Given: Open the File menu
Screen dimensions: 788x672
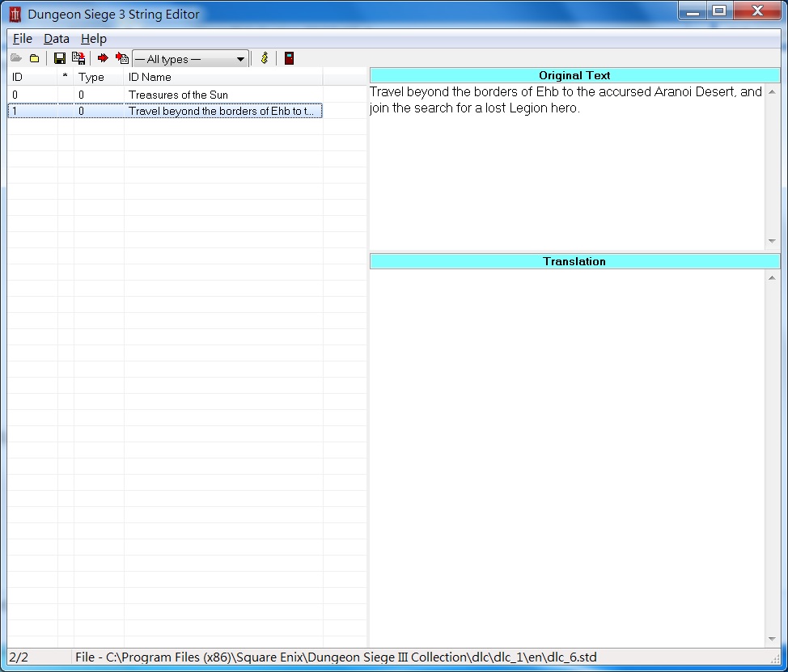Looking at the screenshot, I should click(x=23, y=39).
